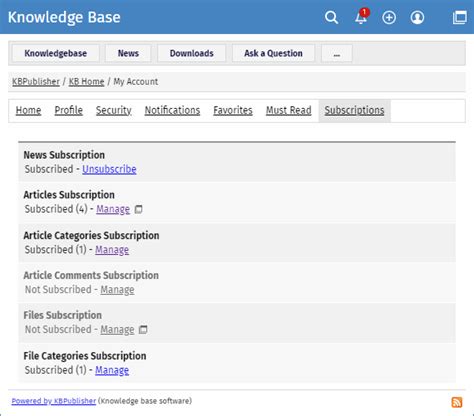Screen dimensions: 474x416
Task: Open the Downloads section
Action: [192, 53]
